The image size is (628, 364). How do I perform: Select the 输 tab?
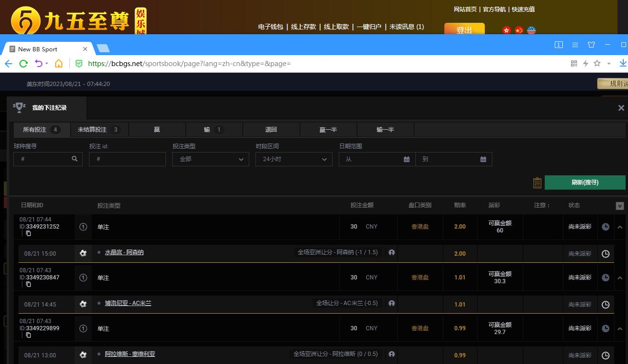pyautogui.click(x=214, y=130)
